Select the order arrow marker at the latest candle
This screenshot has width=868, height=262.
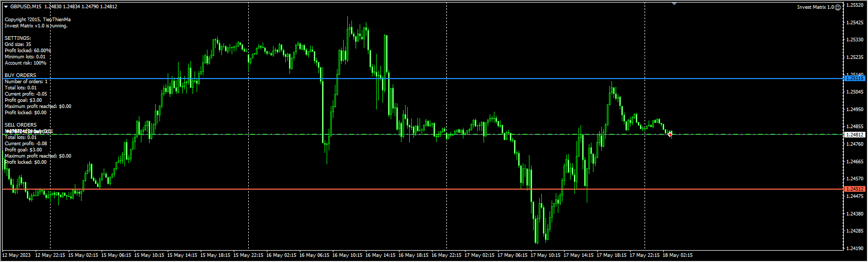click(x=670, y=134)
